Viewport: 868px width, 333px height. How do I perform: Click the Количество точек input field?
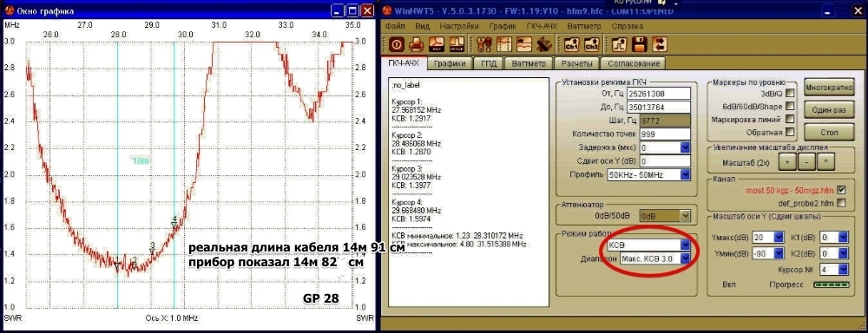tap(665, 134)
